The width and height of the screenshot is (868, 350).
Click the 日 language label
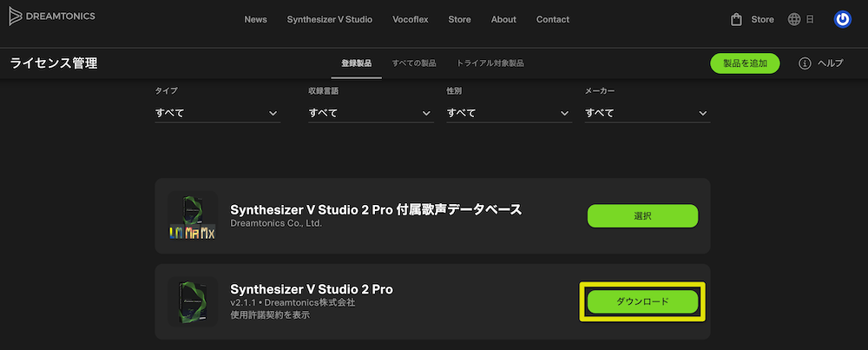point(809,19)
